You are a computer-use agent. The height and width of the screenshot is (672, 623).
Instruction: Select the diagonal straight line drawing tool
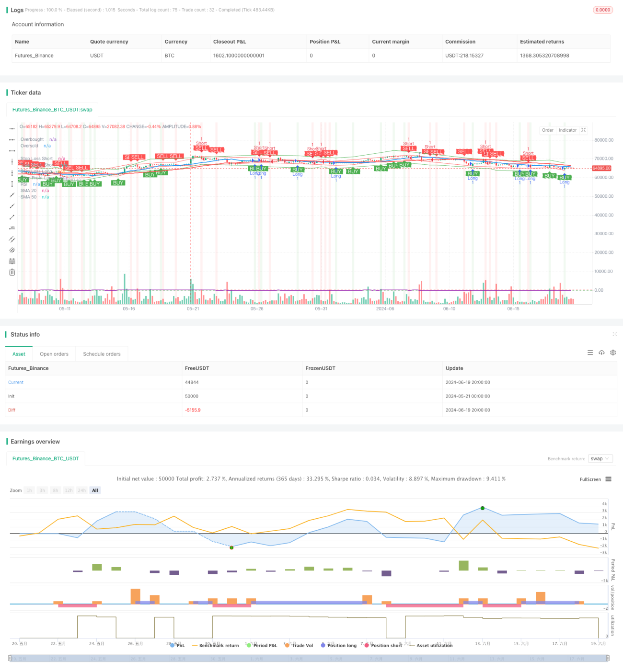(12, 195)
